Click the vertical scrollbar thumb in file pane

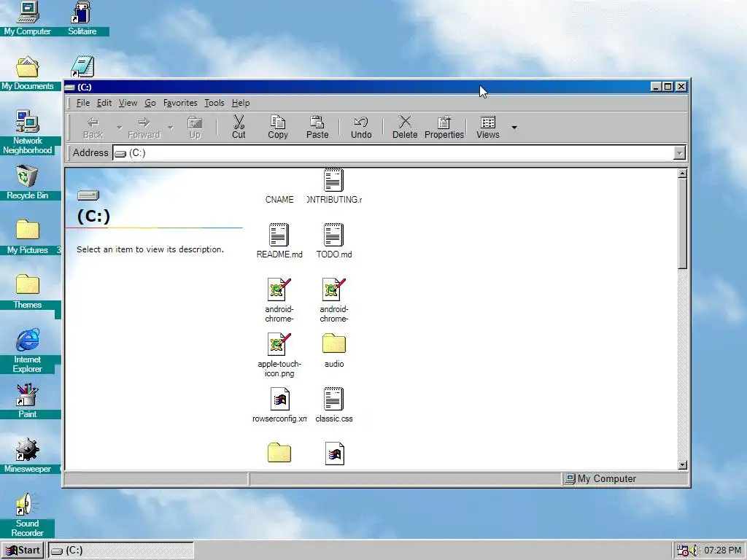click(x=682, y=224)
